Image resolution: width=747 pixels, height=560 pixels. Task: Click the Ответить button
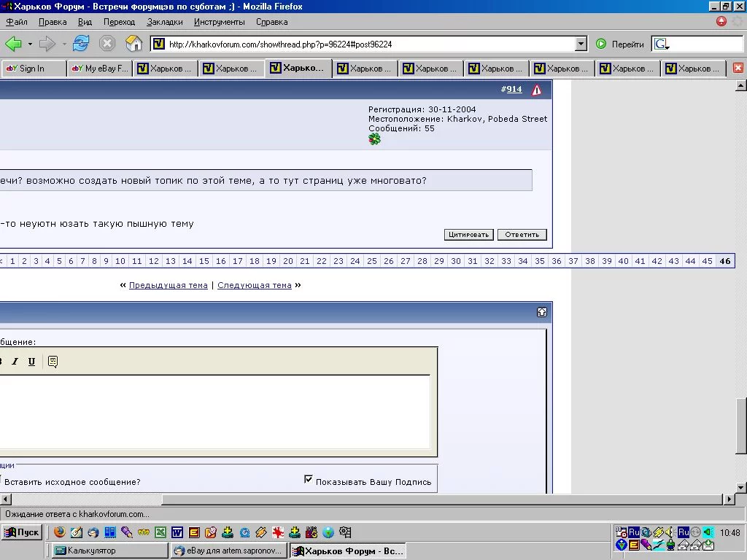pos(522,235)
